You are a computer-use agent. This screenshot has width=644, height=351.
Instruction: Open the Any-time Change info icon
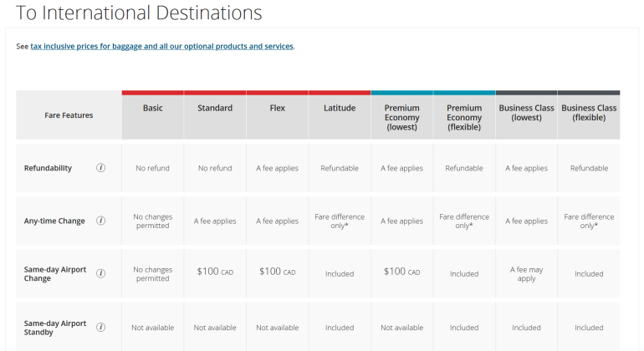coord(101,221)
